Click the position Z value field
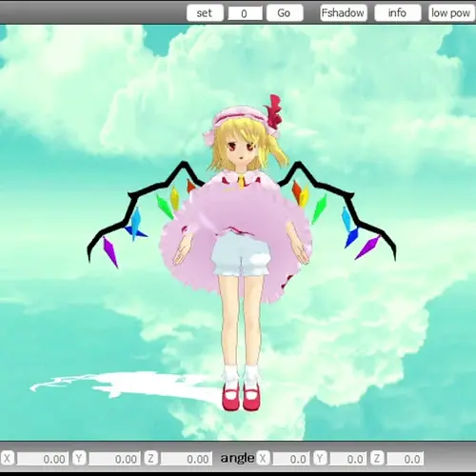Viewport: 476px width, 476px height. [187, 459]
